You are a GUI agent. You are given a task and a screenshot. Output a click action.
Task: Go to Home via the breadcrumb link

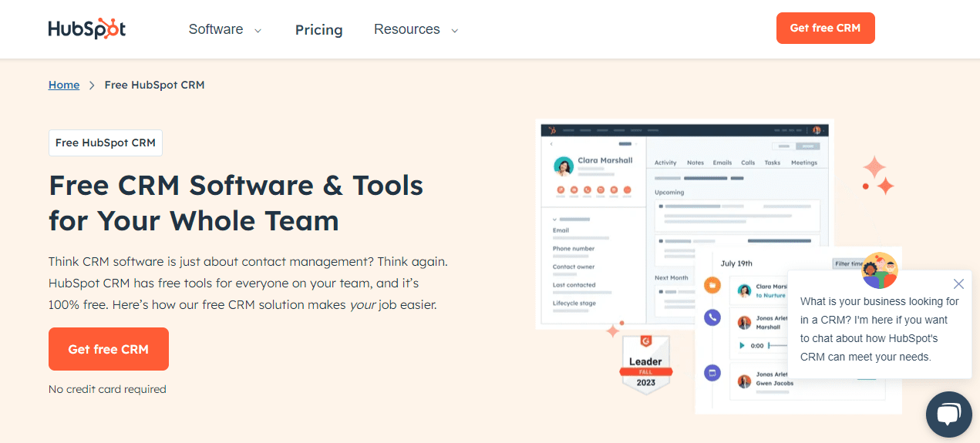pyautogui.click(x=64, y=85)
